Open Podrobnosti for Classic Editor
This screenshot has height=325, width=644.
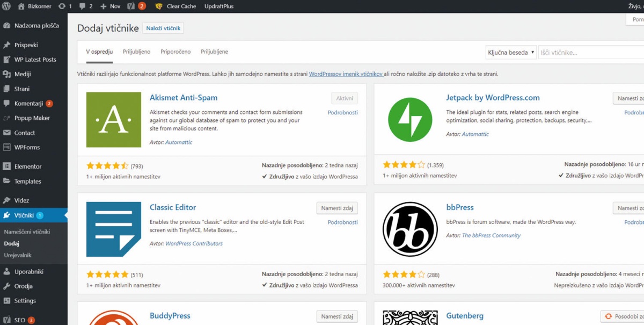[343, 222]
